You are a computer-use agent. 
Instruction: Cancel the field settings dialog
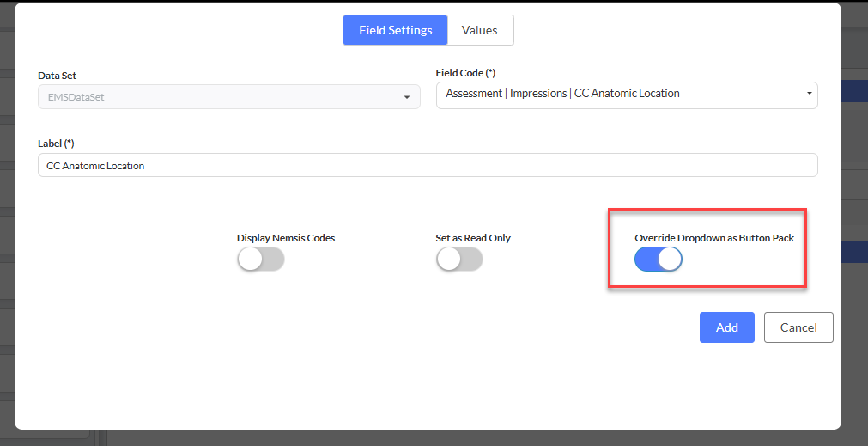(x=798, y=327)
